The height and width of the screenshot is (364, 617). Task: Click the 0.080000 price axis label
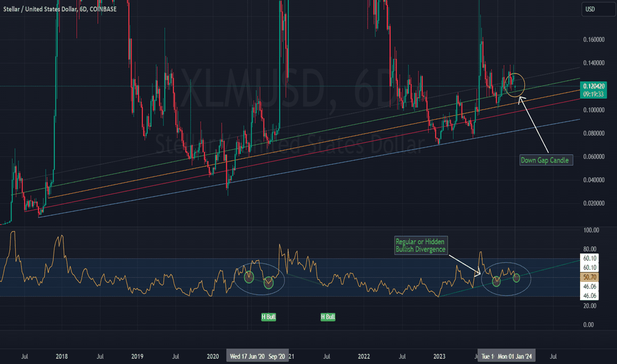coord(593,134)
